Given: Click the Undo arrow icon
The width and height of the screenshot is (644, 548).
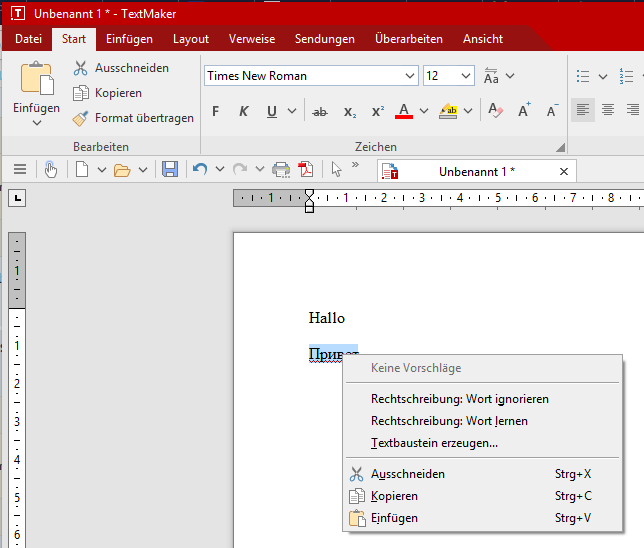Looking at the screenshot, I should point(201,170).
